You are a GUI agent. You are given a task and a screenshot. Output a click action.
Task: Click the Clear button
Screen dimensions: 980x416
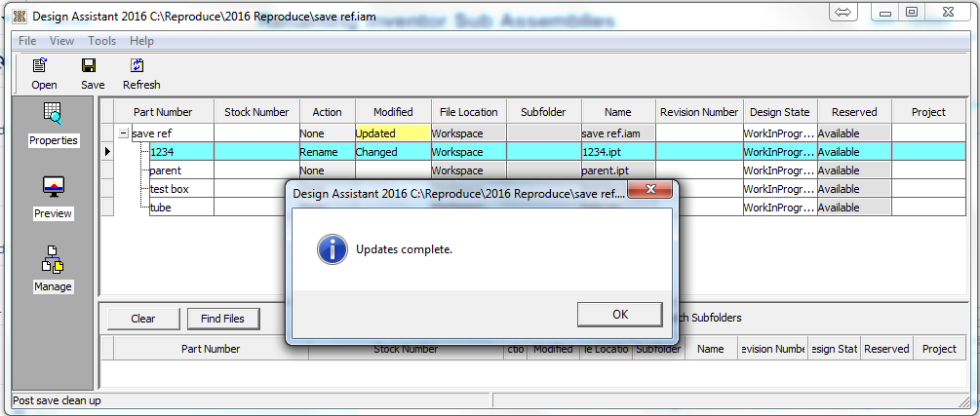(x=143, y=319)
